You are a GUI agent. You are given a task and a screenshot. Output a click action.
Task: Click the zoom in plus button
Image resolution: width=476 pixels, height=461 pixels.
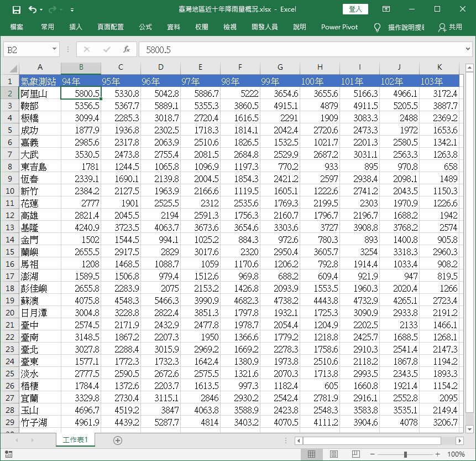(437, 454)
